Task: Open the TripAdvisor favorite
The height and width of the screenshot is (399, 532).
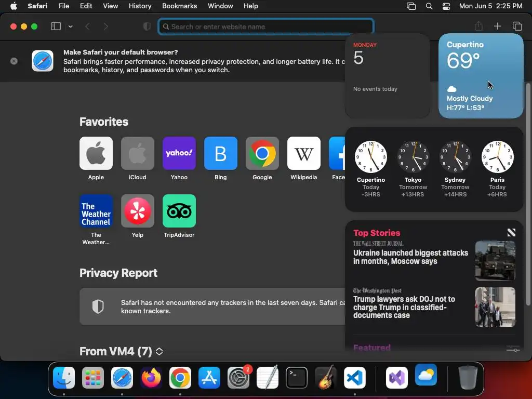Action: pyautogui.click(x=179, y=211)
